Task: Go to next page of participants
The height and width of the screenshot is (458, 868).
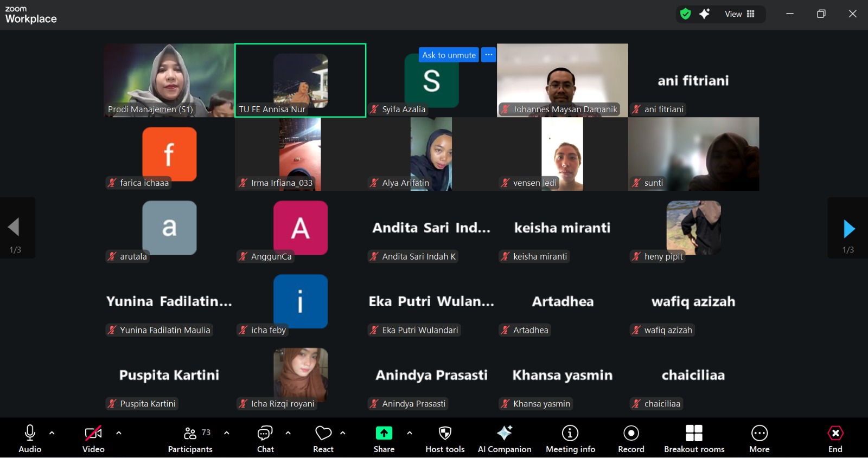Action: (848, 229)
